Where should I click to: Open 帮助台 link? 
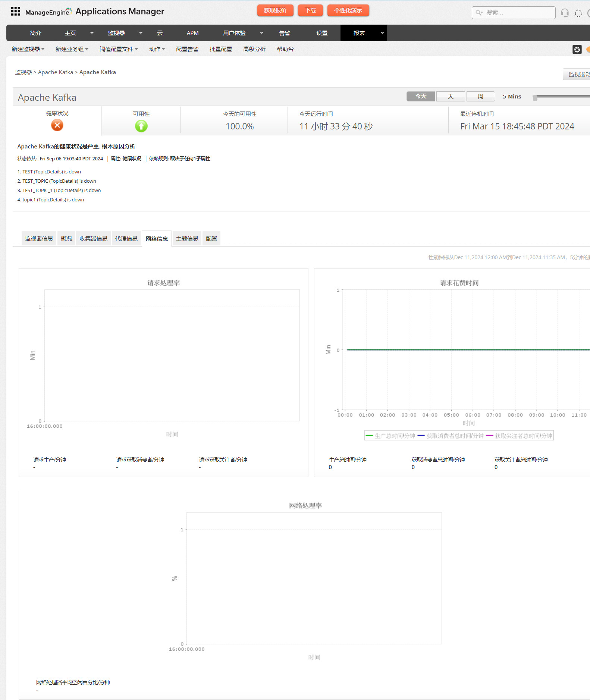[x=285, y=49]
